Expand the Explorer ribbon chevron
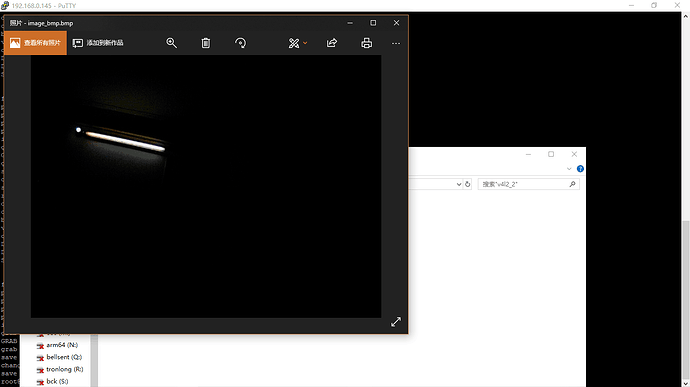Viewport: 690px width, 387px height. tap(569, 169)
